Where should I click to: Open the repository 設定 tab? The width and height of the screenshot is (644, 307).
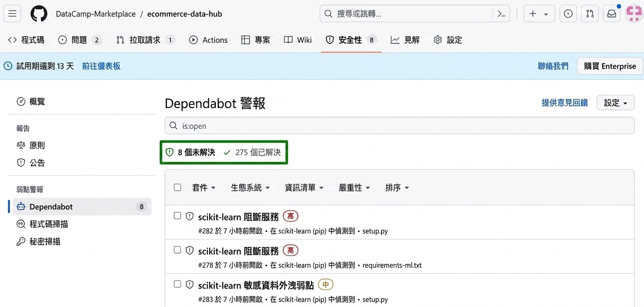click(x=448, y=40)
